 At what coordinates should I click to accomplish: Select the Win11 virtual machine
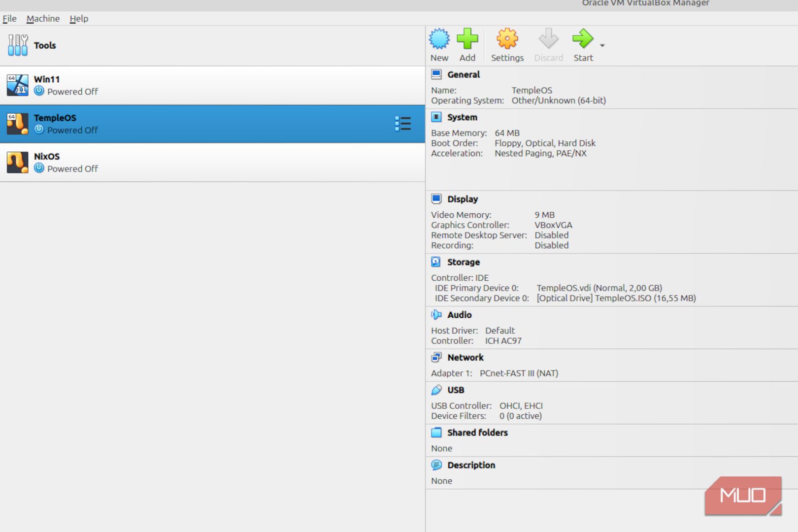212,85
